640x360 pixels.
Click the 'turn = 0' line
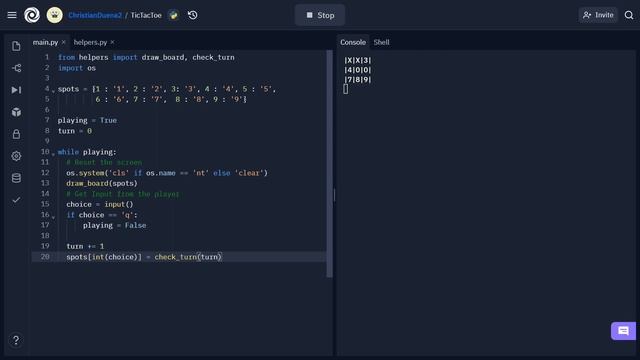click(75, 131)
